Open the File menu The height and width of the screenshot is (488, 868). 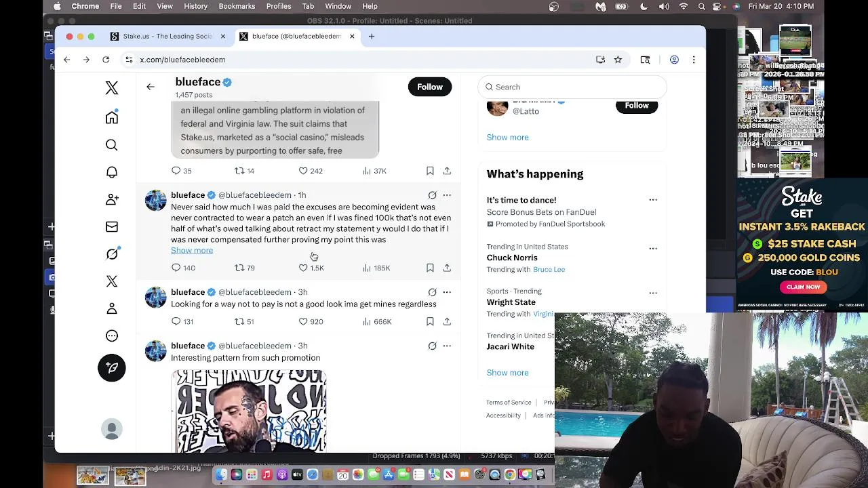coord(116,6)
